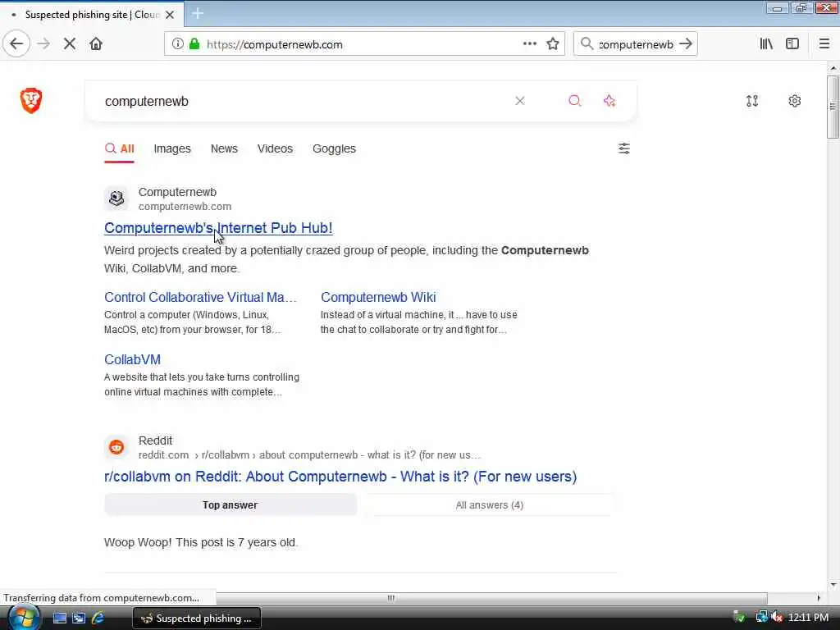Focus the Firefox toolbar search box

coord(636,44)
